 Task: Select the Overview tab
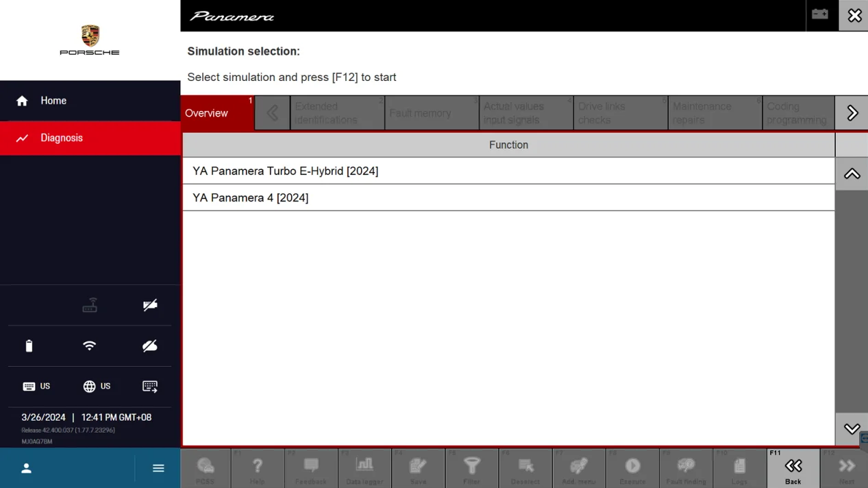217,113
